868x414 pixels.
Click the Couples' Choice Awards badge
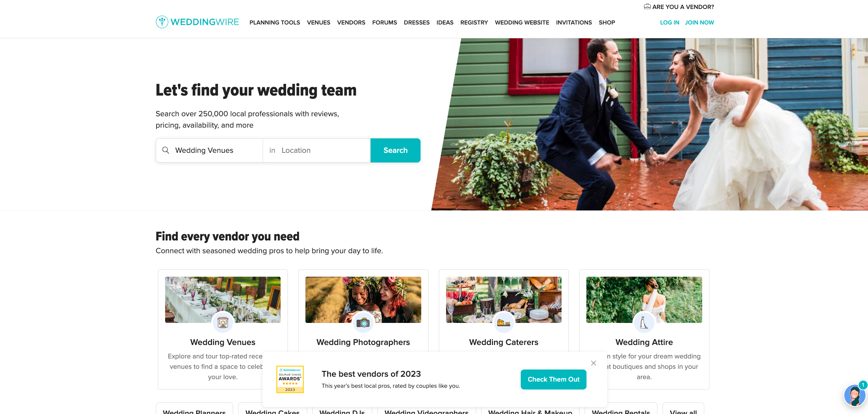tap(290, 379)
